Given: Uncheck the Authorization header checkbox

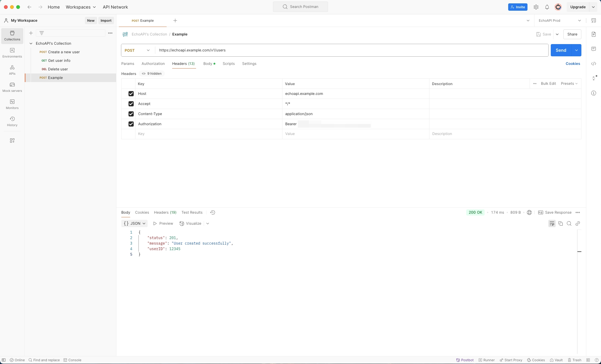Looking at the screenshot, I should [131, 124].
